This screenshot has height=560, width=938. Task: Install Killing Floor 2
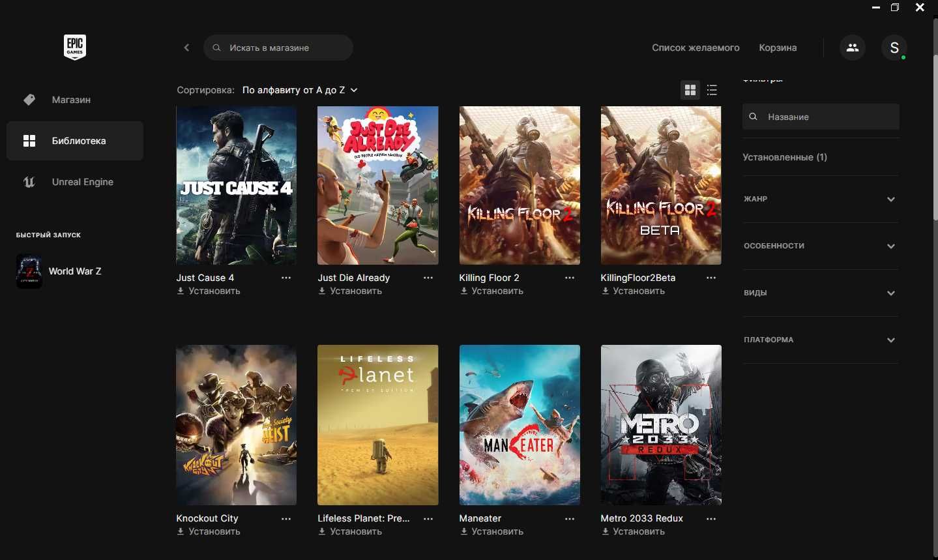tap(491, 291)
